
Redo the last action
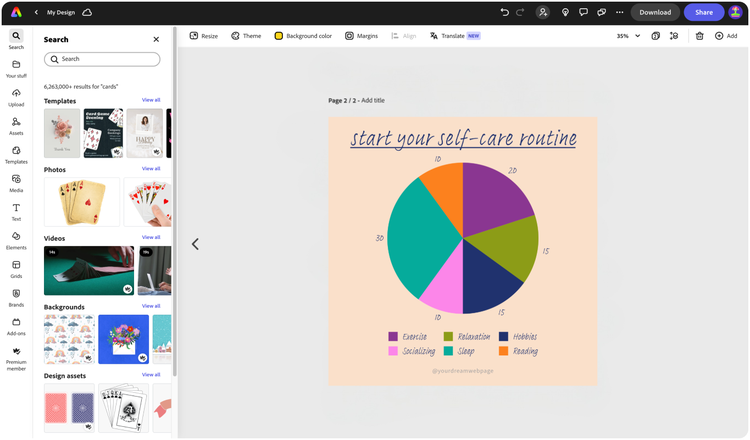520,12
